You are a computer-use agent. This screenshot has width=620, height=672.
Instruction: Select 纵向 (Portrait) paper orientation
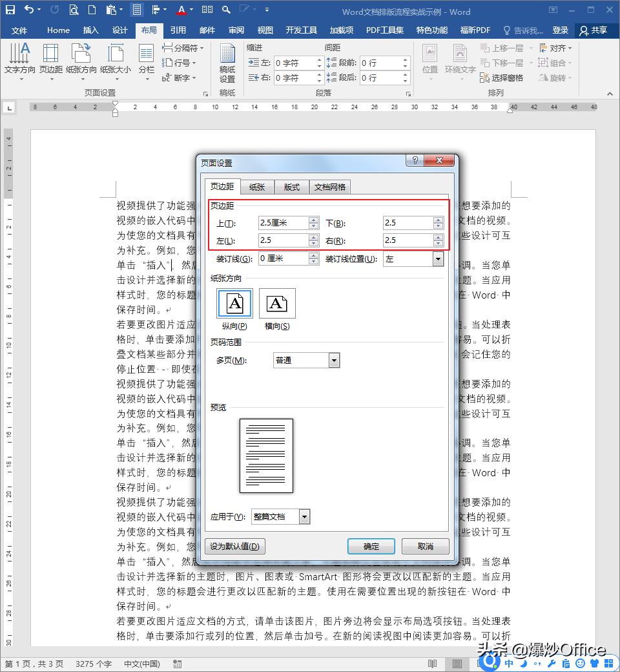[x=234, y=303]
